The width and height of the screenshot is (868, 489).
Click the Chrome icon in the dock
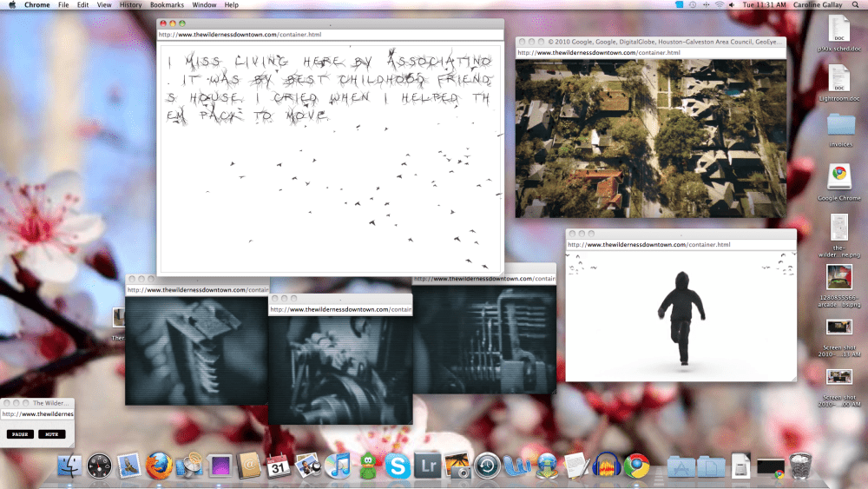pos(636,466)
